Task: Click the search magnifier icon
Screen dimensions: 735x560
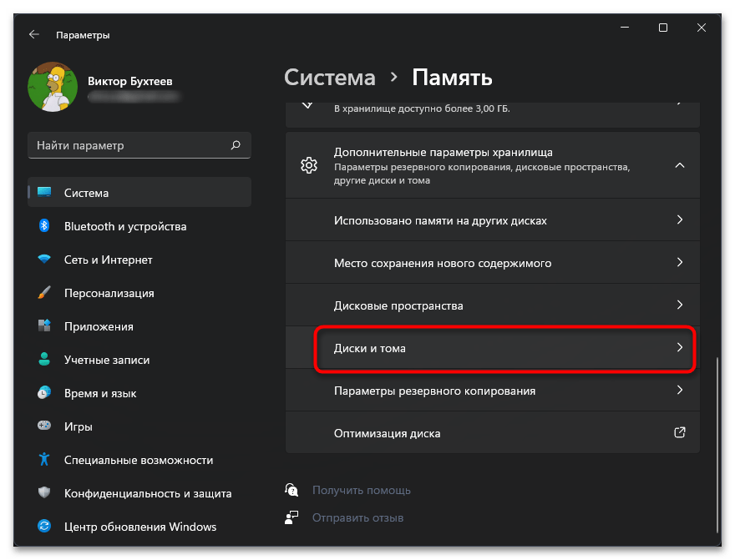Action: 236,145
